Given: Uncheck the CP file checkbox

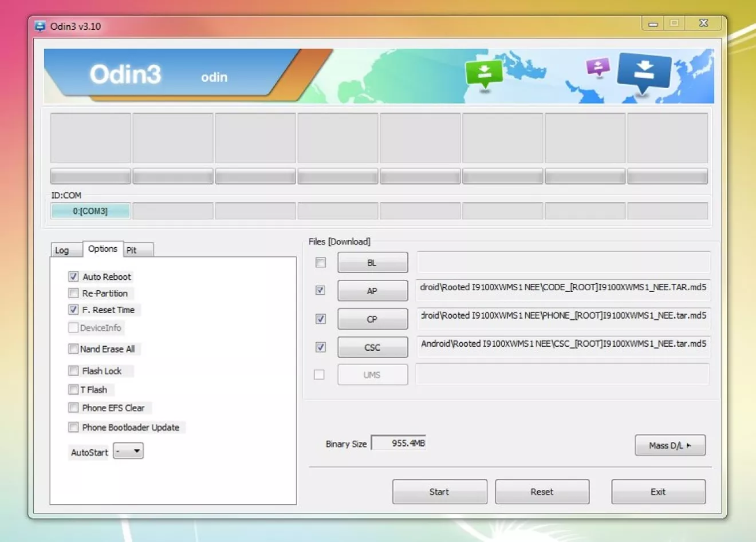Looking at the screenshot, I should pyautogui.click(x=321, y=319).
